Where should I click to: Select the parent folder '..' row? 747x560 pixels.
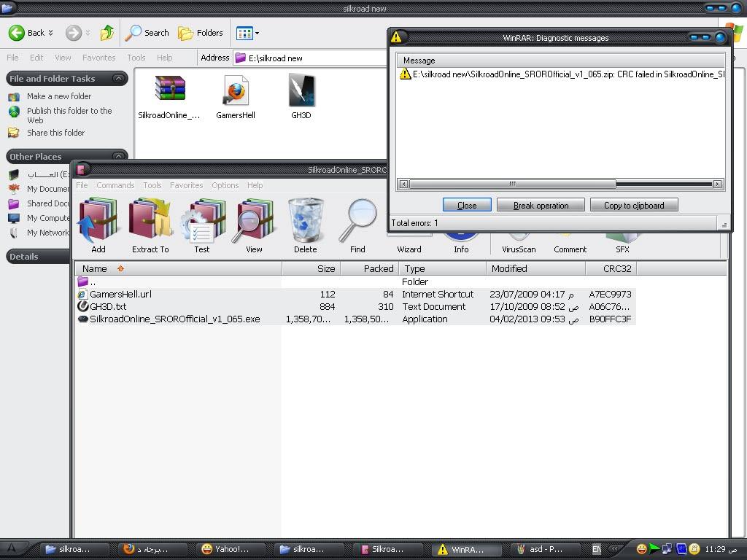tap(355, 282)
